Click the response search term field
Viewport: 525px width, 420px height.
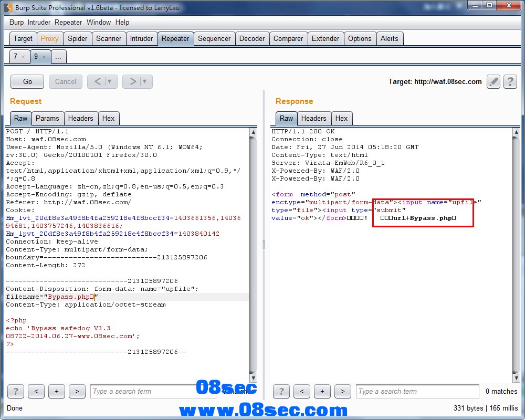tap(417, 391)
